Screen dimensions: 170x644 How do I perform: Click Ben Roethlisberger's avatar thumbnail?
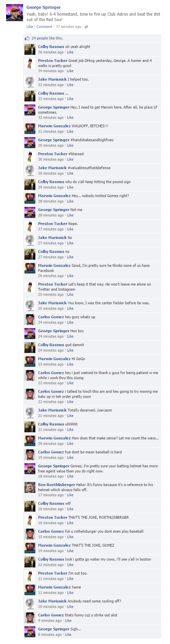[30, 487]
